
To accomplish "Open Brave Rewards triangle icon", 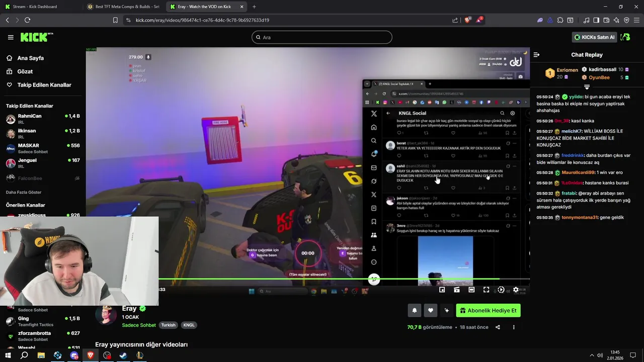I will (479, 20).
